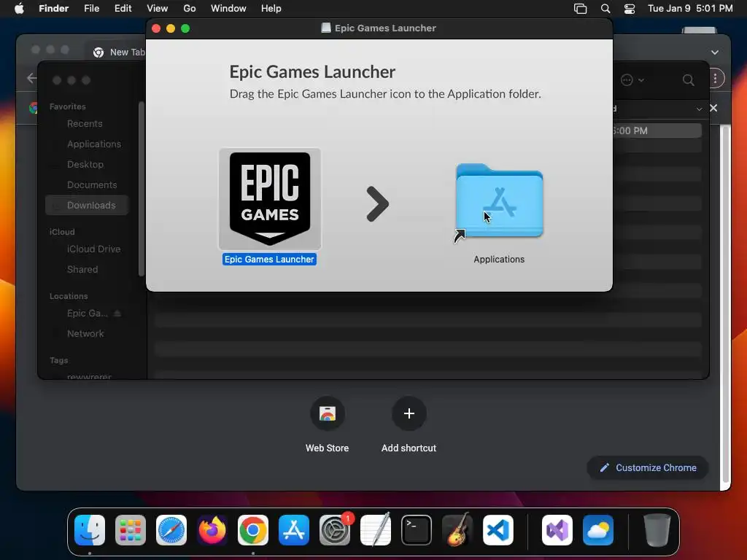The height and width of the screenshot is (560, 747).
Task: Close the Chrome side panel with X
Action: (x=713, y=108)
